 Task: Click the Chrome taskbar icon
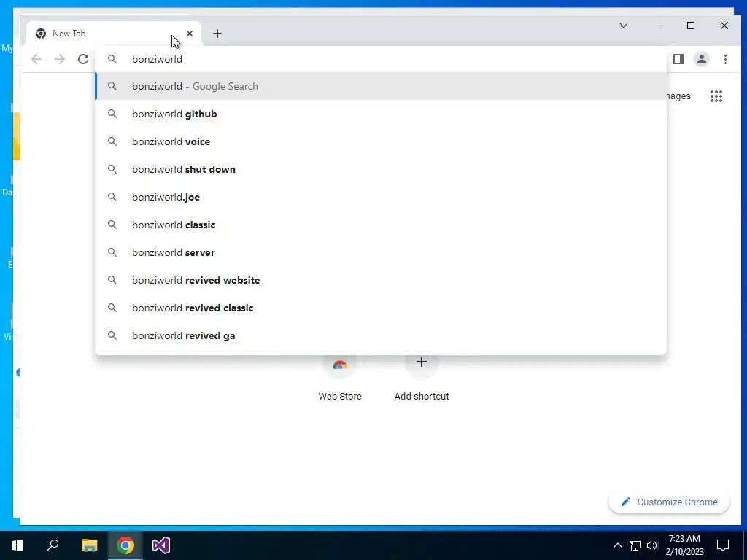pos(125,545)
